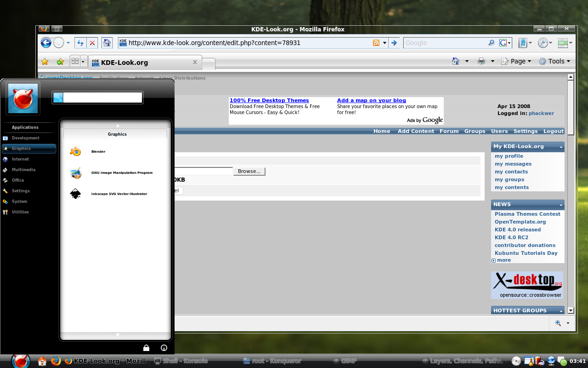This screenshot has height=368, width=588.
Task: Click the Firefox Forward arrow button
Action: 58,43
